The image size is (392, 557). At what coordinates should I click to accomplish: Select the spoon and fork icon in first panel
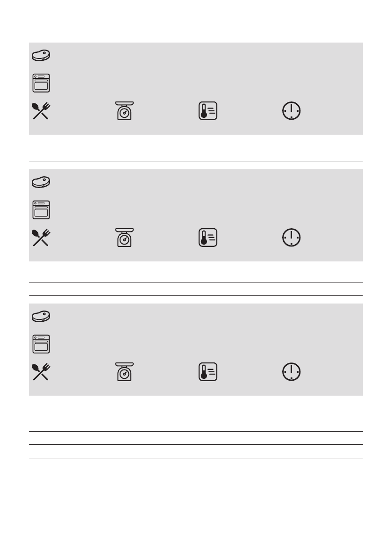tap(41, 111)
